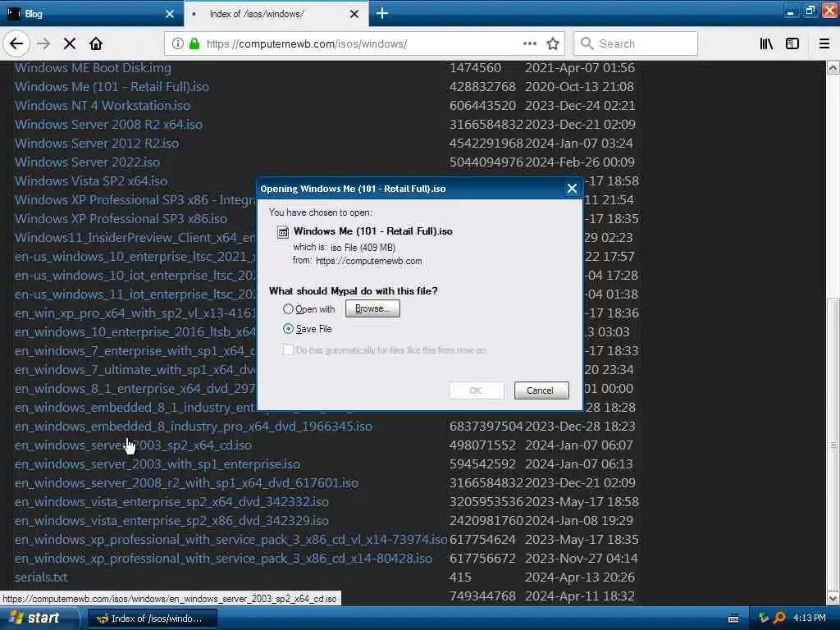Open the serials.txt link
Screen dimensions: 840x630
pyautogui.click(x=41, y=577)
